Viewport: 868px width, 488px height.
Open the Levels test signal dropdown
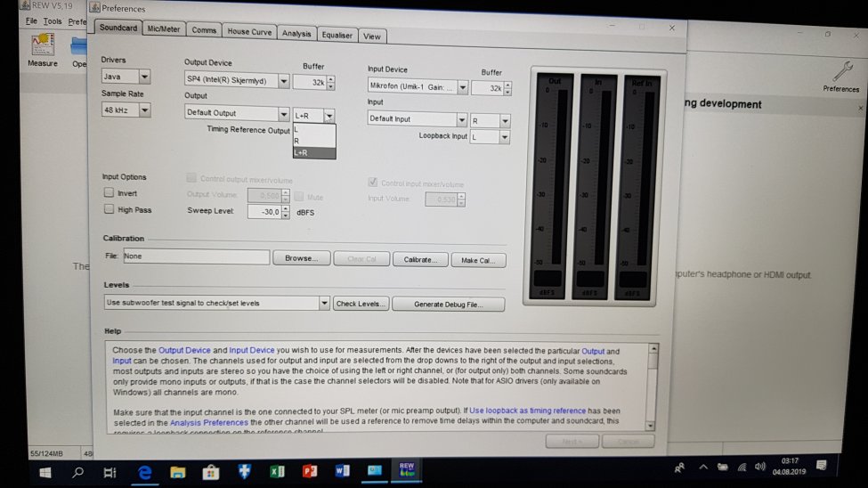click(324, 303)
